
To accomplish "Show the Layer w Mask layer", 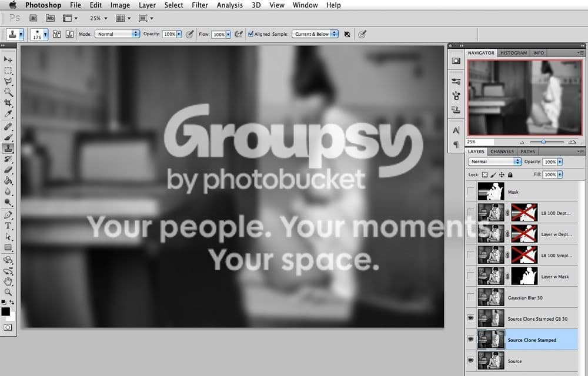I will [x=470, y=276].
